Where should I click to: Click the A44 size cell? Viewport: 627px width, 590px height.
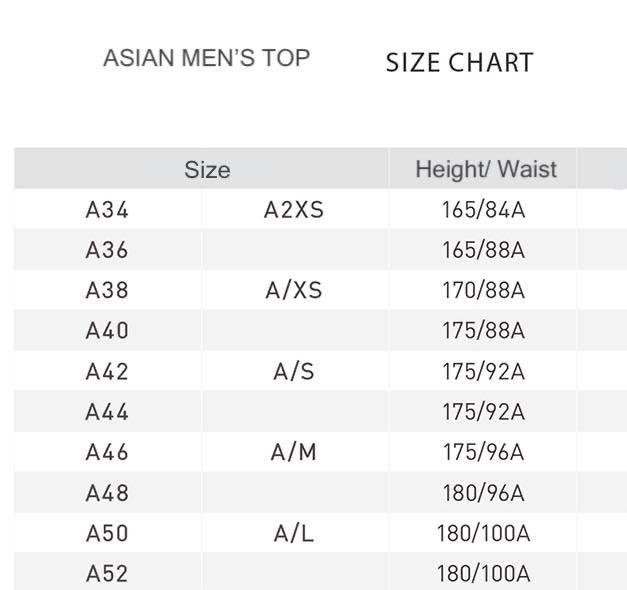(107, 412)
